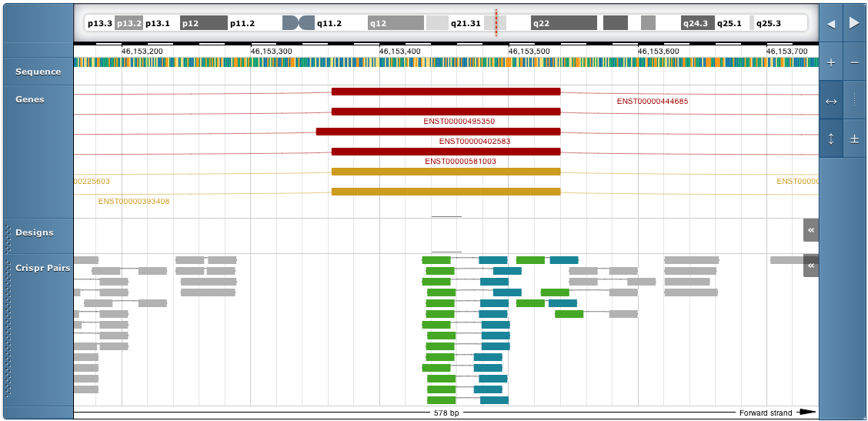This screenshot has height=421, width=868.
Task: Set mouse wheel to zoom mode (±)
Action: [x=854, y=139]
